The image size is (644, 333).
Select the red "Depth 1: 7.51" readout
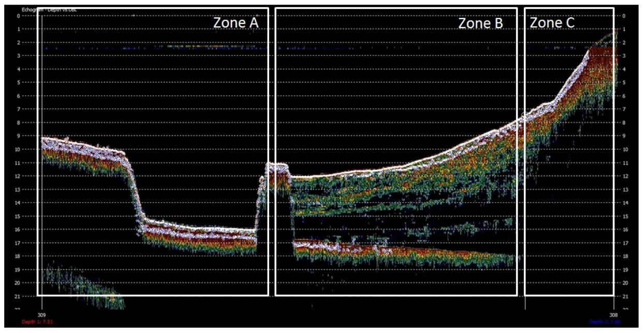pyautogui.click(x=37, y=322)
